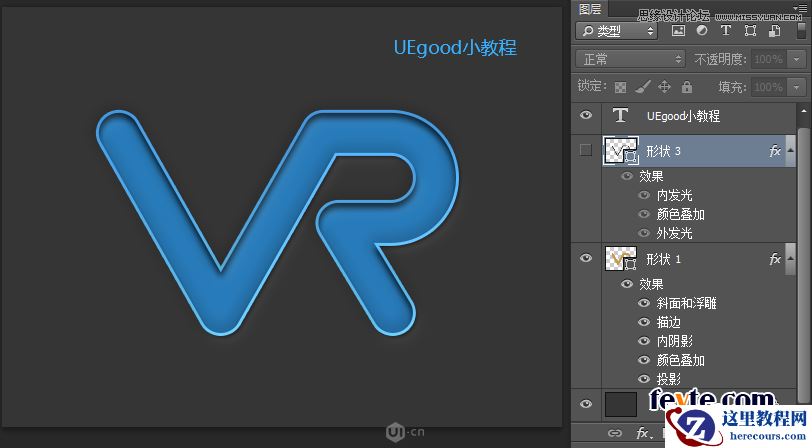Hide the bottom background layer

point(586,404)
